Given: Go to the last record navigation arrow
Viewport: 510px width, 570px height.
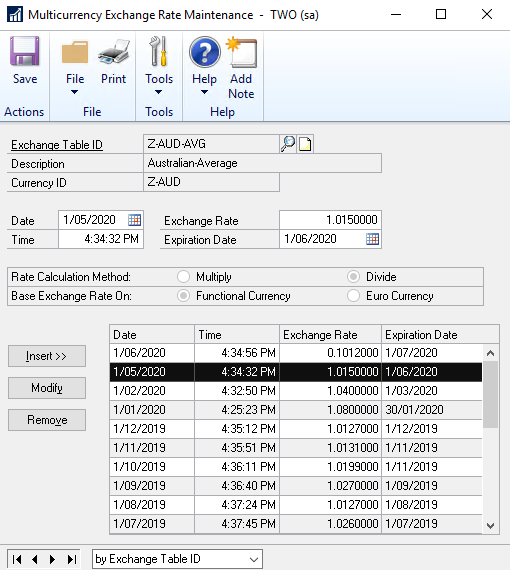Looking at the screenshot, I should pos(72,559).
